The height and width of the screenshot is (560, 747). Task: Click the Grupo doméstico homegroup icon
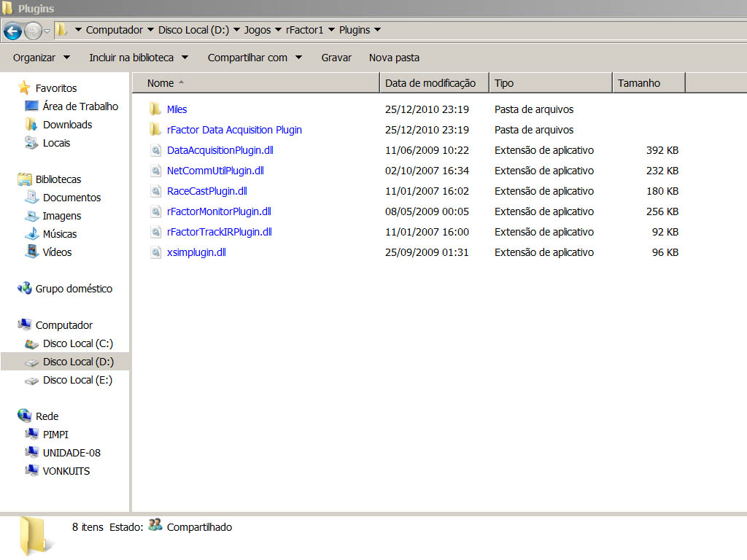pyautogui.click(x=24, y=288)
